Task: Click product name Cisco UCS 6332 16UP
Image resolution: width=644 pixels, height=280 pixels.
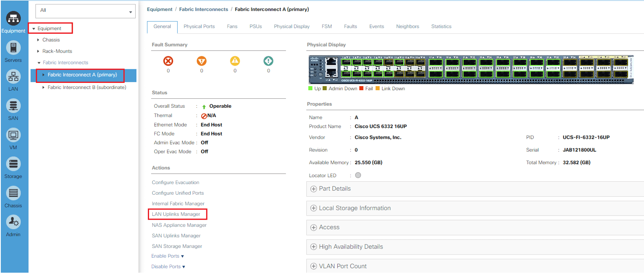Action: 381,127
